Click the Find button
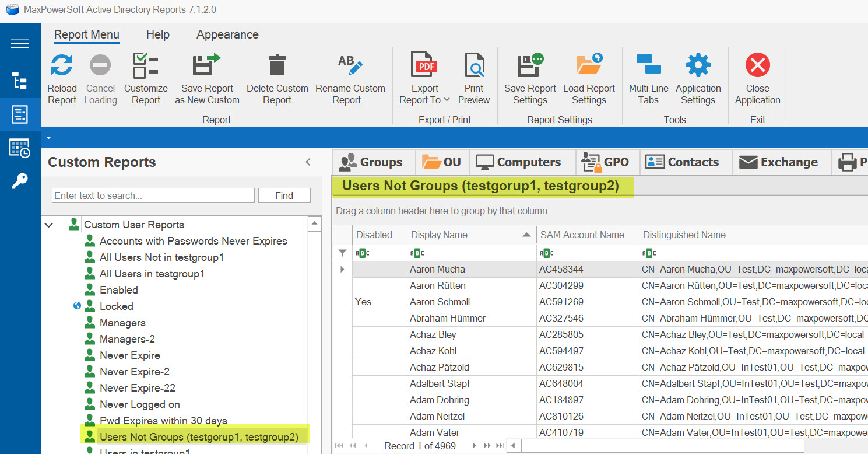This screenshot has width=868, height=454. (284, 195)
